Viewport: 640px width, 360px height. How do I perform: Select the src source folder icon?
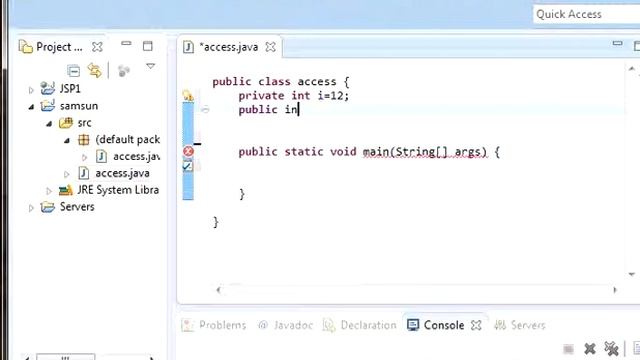click(66, 123)
